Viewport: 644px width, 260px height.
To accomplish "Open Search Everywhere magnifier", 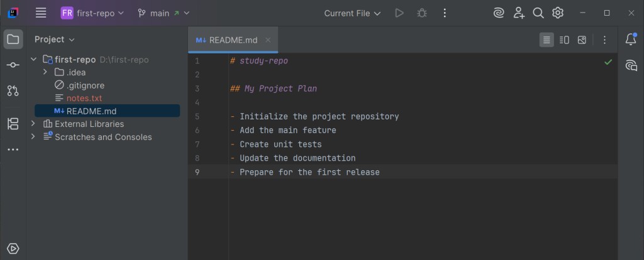I will click(x=538, y=13).
